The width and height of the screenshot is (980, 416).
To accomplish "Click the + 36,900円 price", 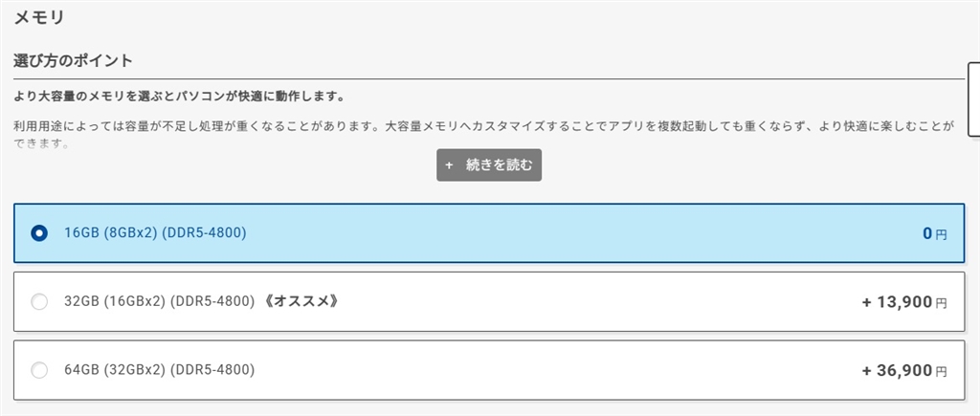I will (x=903, y=370).
